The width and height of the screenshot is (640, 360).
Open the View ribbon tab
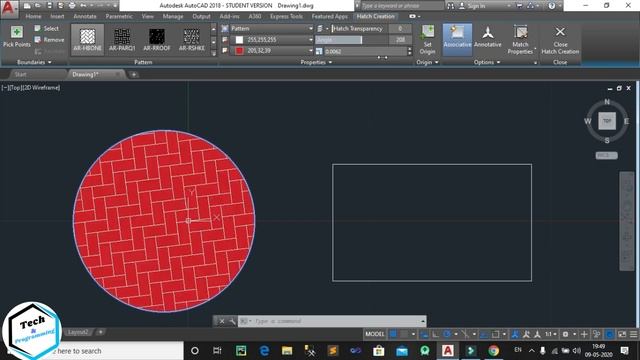pyautogui.click(x=147, y=16)
